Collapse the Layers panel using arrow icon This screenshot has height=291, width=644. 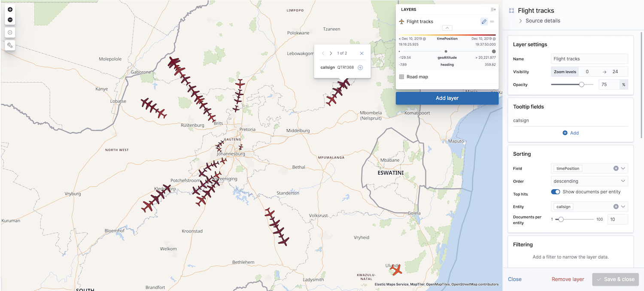(493, 9)
